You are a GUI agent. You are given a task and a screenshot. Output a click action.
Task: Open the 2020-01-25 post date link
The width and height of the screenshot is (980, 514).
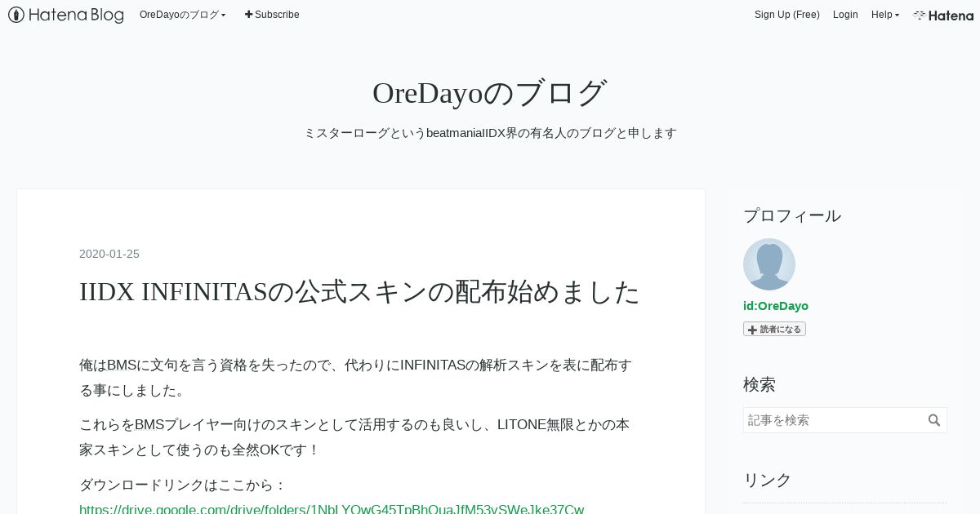109,254
